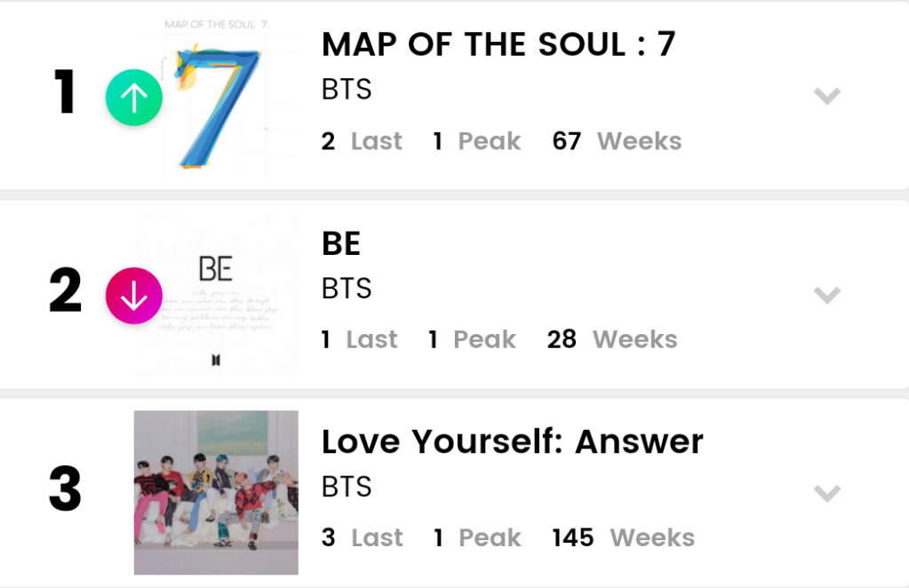The width and height of the screenshot is (909, 588).
Task: Open the BE album cover thumbnail
Action: coord(216,295)
